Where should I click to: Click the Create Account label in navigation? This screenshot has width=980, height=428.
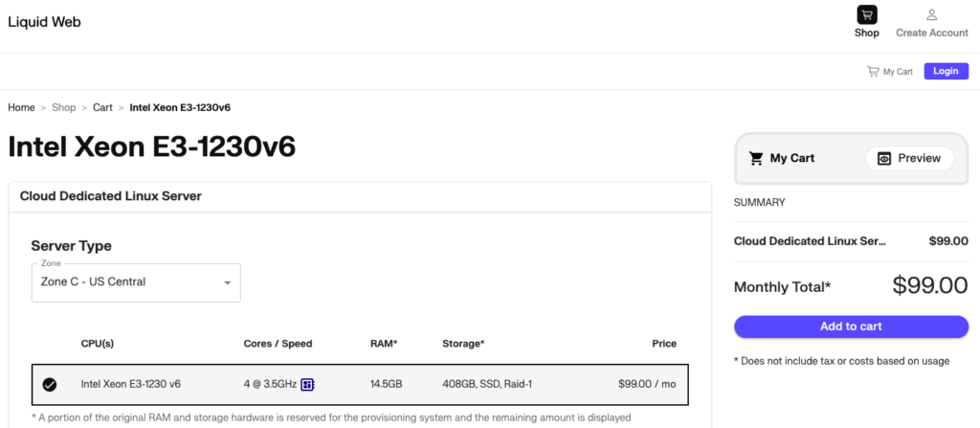click(x=932, y=34)
